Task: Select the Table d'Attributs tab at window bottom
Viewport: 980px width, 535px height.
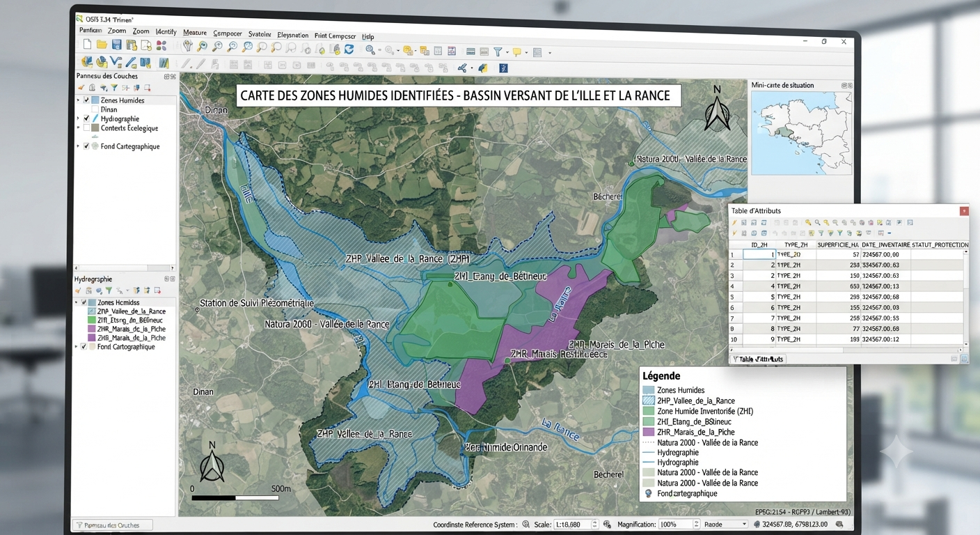Action: [757, 359]
